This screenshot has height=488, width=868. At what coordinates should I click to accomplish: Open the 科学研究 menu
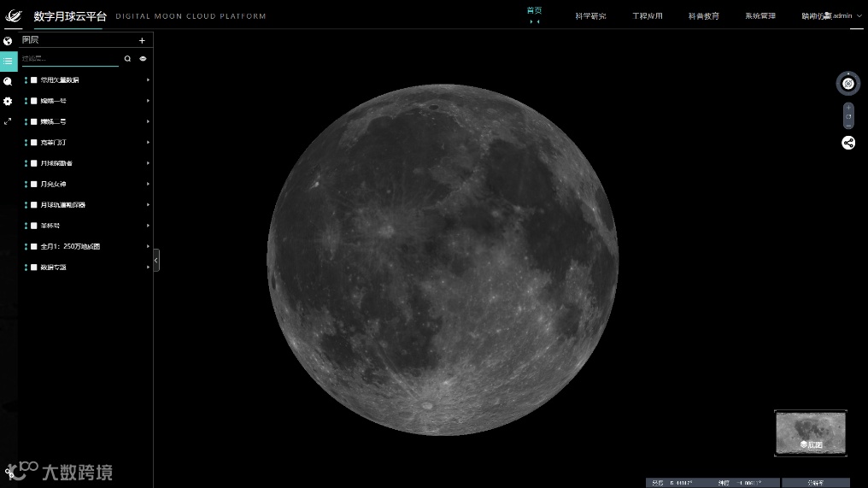(x=590, y=16)
